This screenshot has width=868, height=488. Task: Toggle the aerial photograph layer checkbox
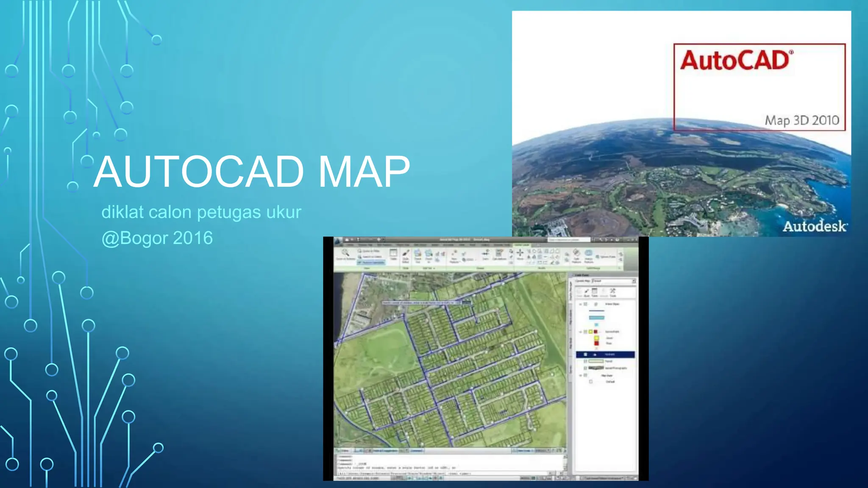585,368
